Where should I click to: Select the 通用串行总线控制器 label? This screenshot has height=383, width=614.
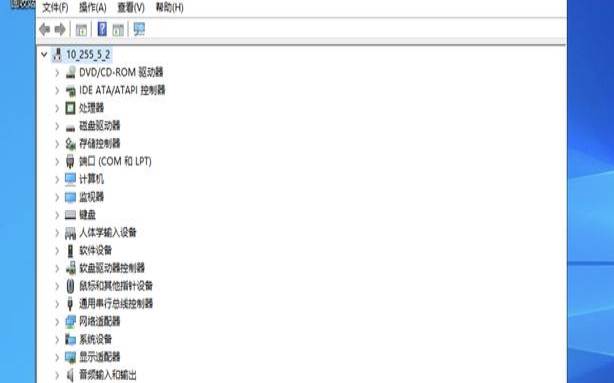coord(116,304)
